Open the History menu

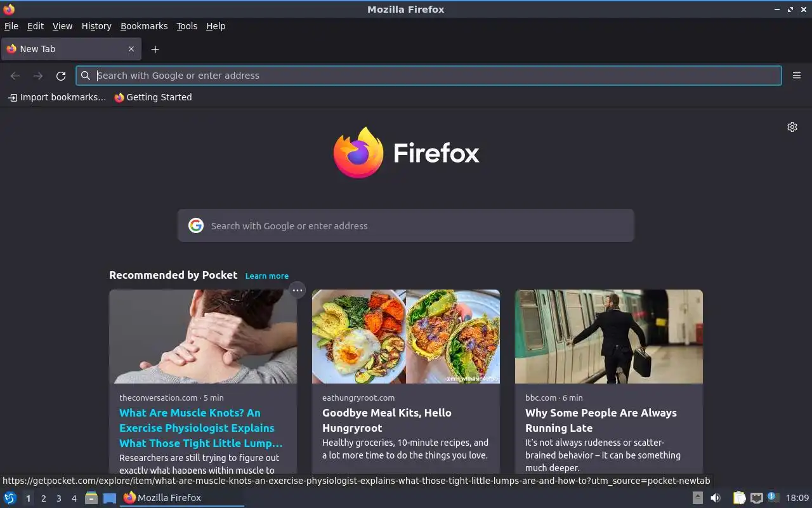coord(96,26)
